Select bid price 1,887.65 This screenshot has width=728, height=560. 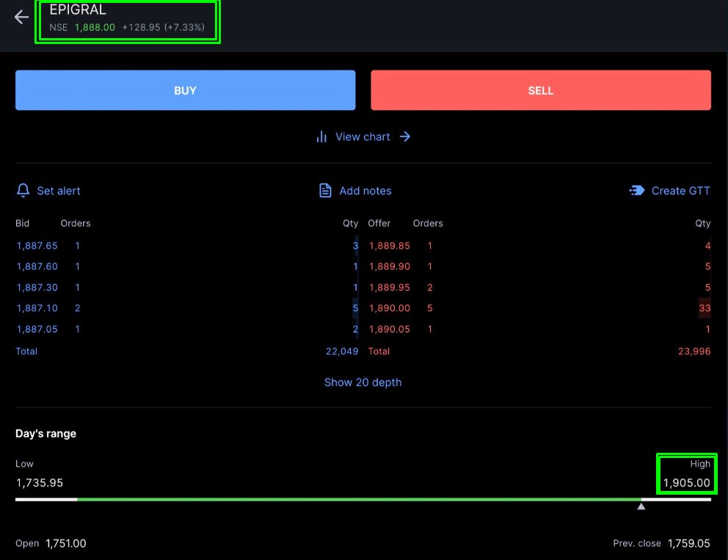pos(37,246)
